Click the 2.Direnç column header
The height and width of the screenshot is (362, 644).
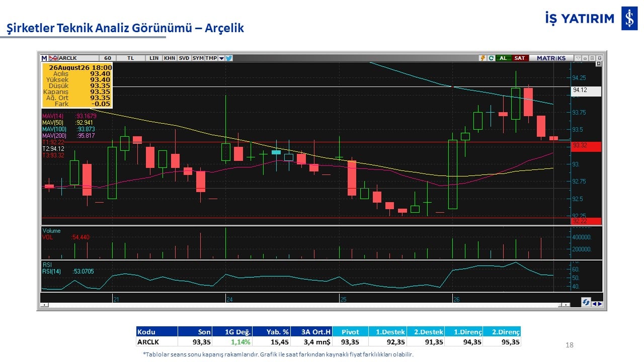click(502, 331)
